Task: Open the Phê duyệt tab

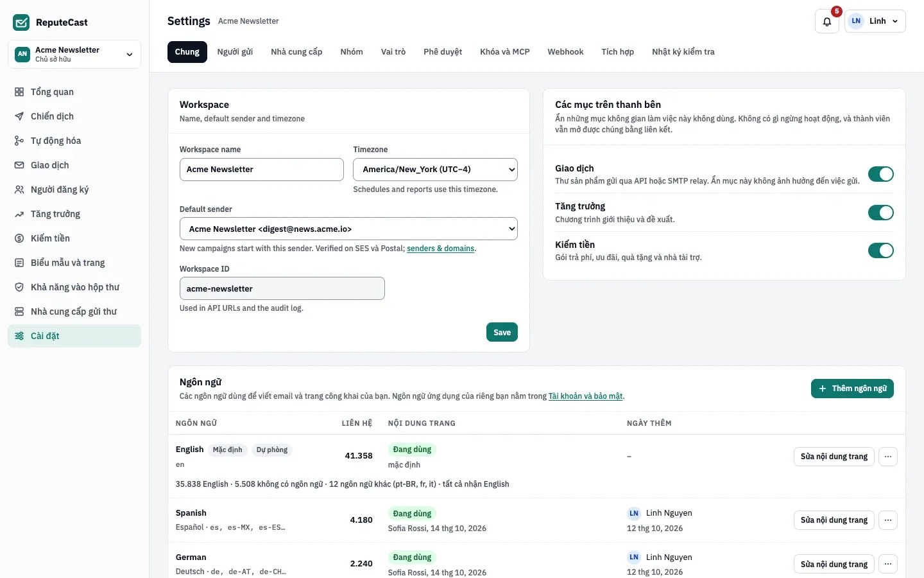Action: pos(443,52)
